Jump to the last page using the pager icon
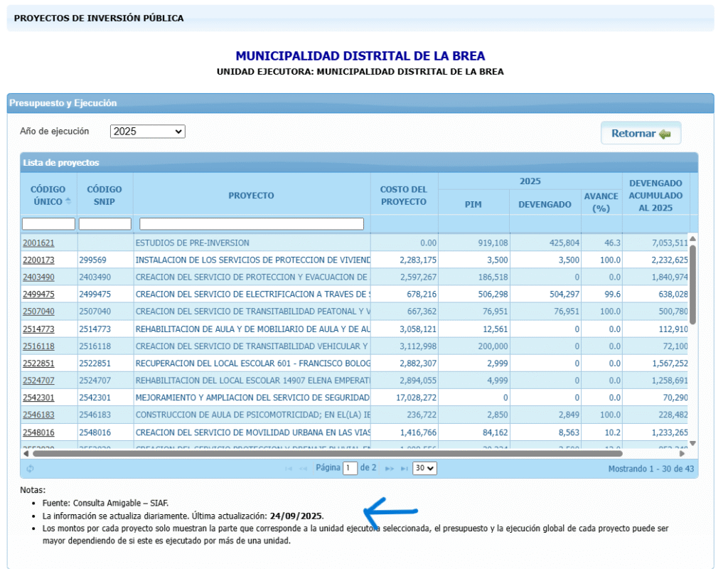 (x=405, y=469)
